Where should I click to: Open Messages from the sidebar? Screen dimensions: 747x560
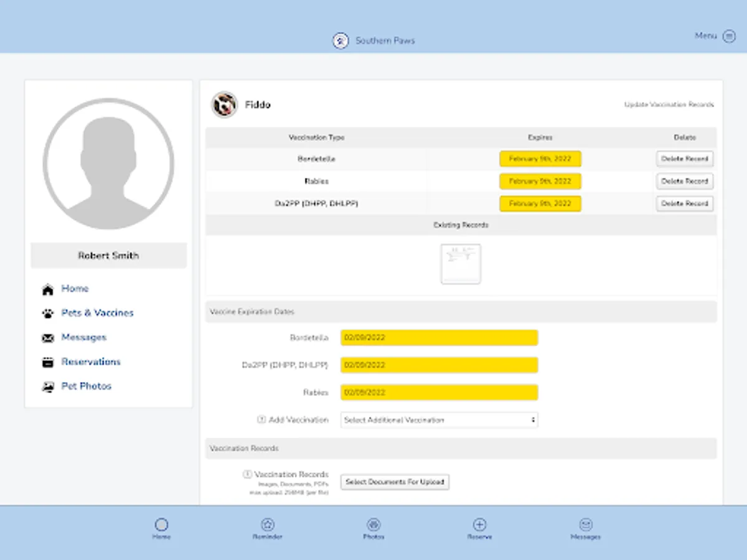(84, 337)
